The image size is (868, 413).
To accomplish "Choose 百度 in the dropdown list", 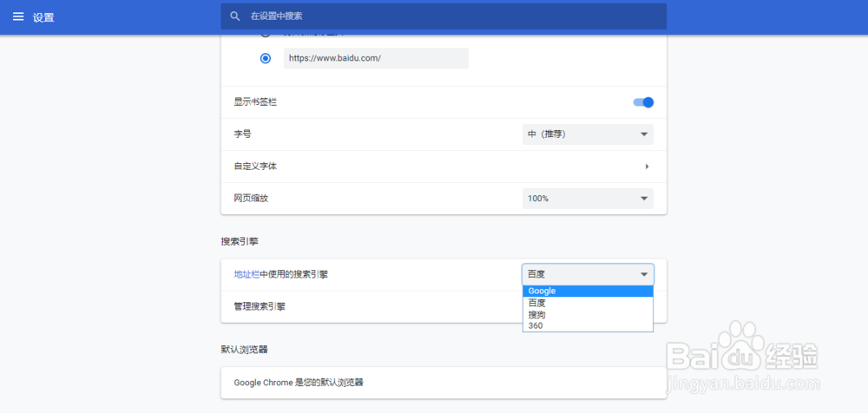I will tap(588, 303).
